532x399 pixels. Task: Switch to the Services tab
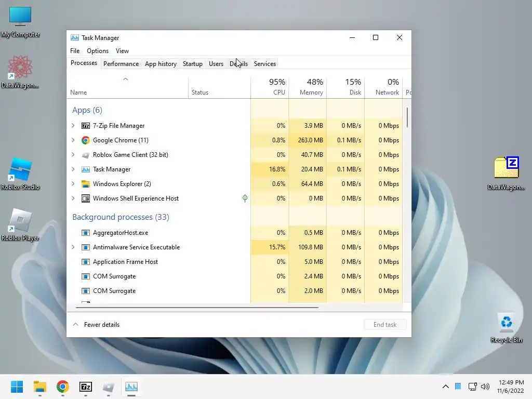265,64
